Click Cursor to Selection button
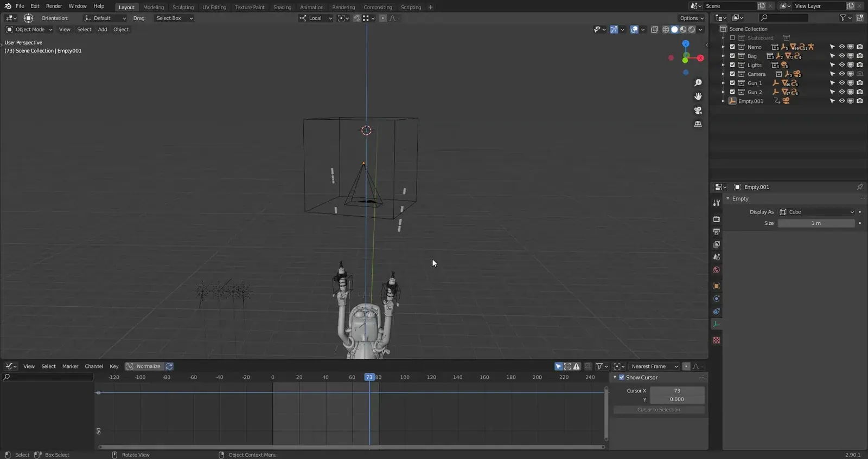 coord(659,410)
